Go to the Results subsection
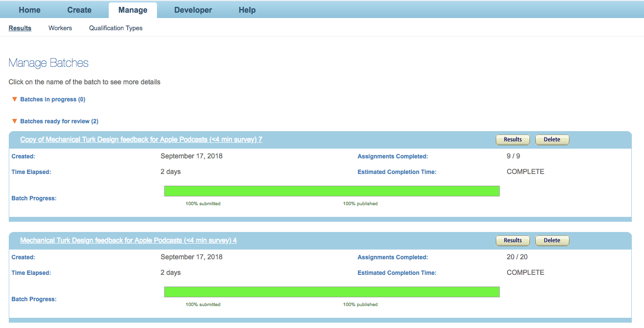The image size is (644, 328). pyautogui.click(x=20, y=28)
